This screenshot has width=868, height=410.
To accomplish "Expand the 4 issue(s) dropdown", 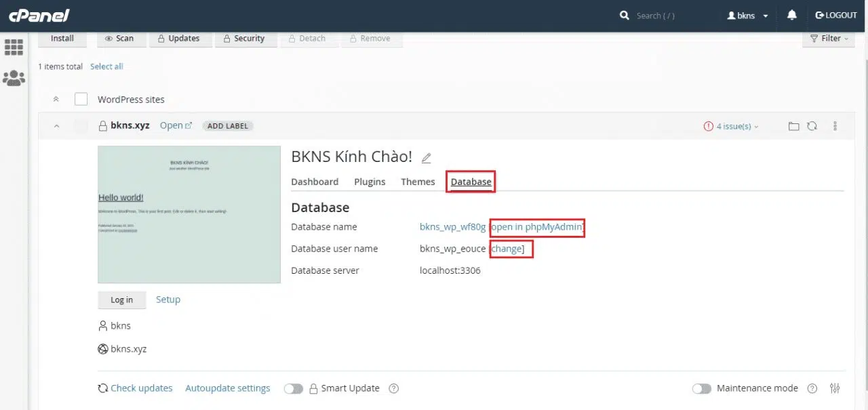I will pyautogui.click(x=732, y=126).
